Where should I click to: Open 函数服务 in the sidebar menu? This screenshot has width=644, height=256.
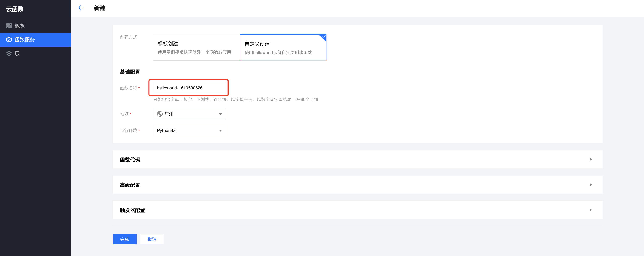(x=25, y=39)
